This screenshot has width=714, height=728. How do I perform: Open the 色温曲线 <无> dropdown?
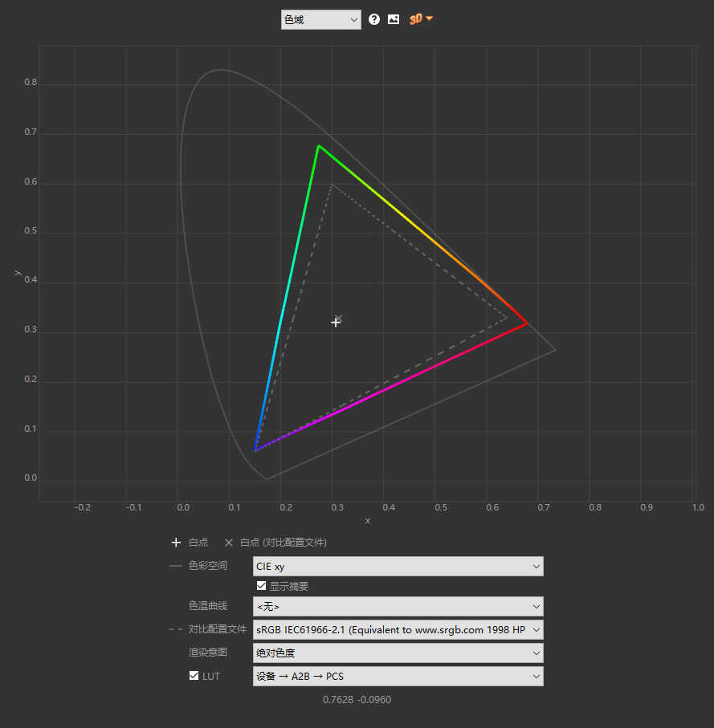point(398,606)
